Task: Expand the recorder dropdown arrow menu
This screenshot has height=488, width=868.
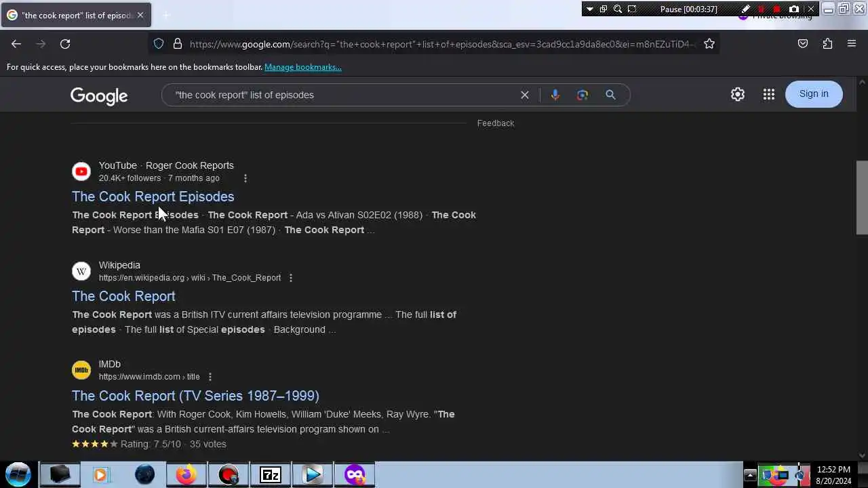Action: [590, 9]
